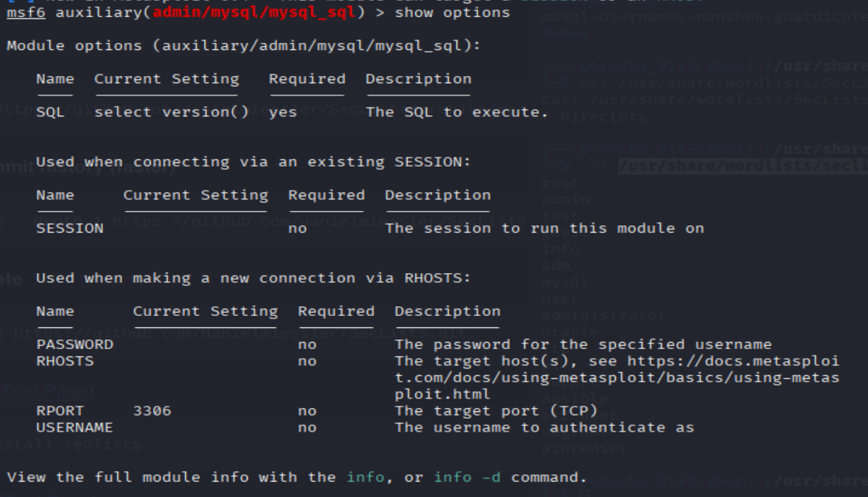The height and width of the screenshot is (497, 868).
Task: Select the RHOSTS option name
Action: coord(65,361)
